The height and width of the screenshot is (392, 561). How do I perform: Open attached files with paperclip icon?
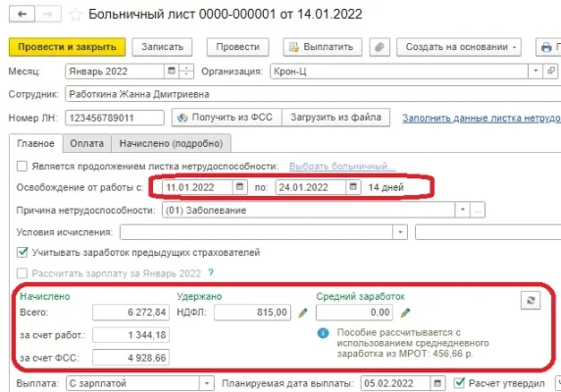click(380, 47)
